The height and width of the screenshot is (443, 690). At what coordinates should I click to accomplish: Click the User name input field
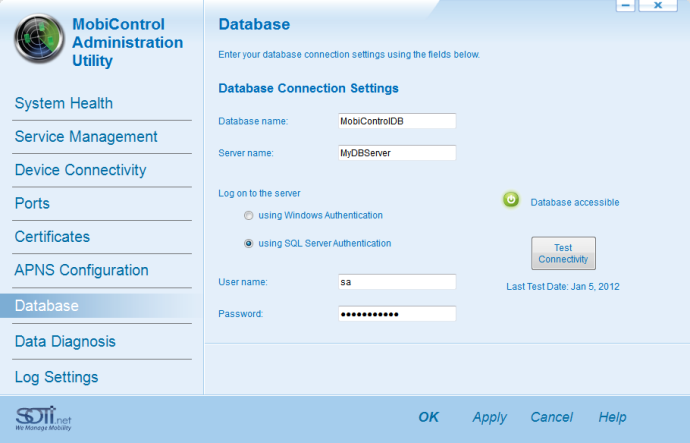(x=397, y=282)
